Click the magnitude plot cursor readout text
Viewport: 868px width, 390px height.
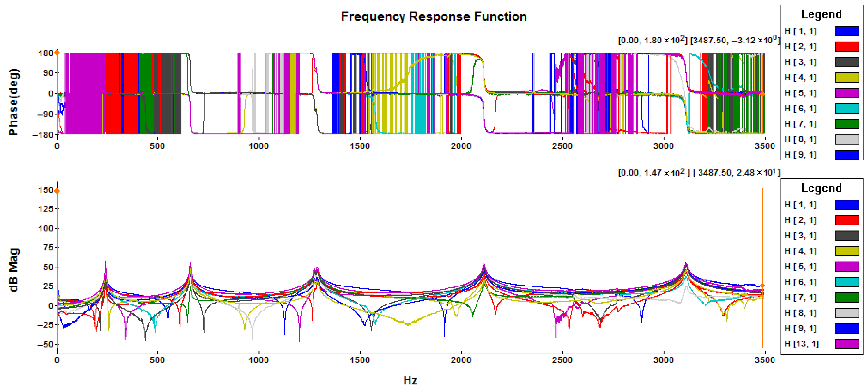point(698,173)
